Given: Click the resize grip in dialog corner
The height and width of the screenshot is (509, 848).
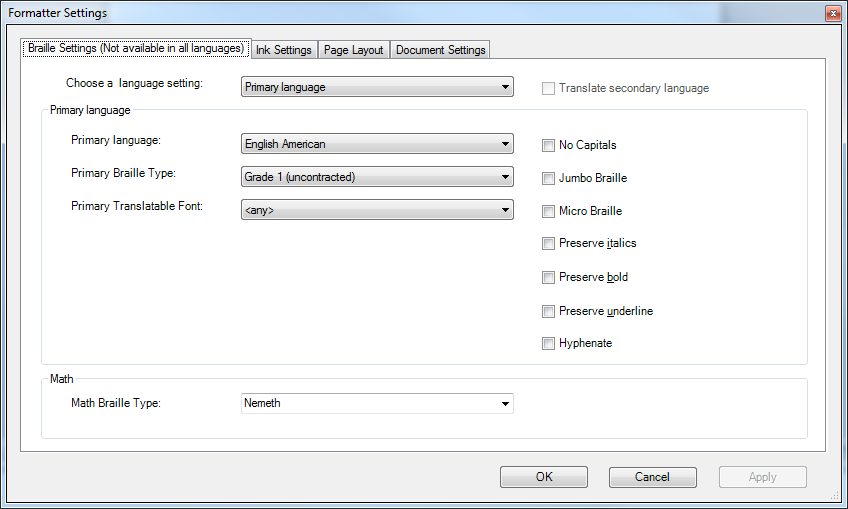Looking at the screenshot, I should pyautogui.click(x=835, y=496).
